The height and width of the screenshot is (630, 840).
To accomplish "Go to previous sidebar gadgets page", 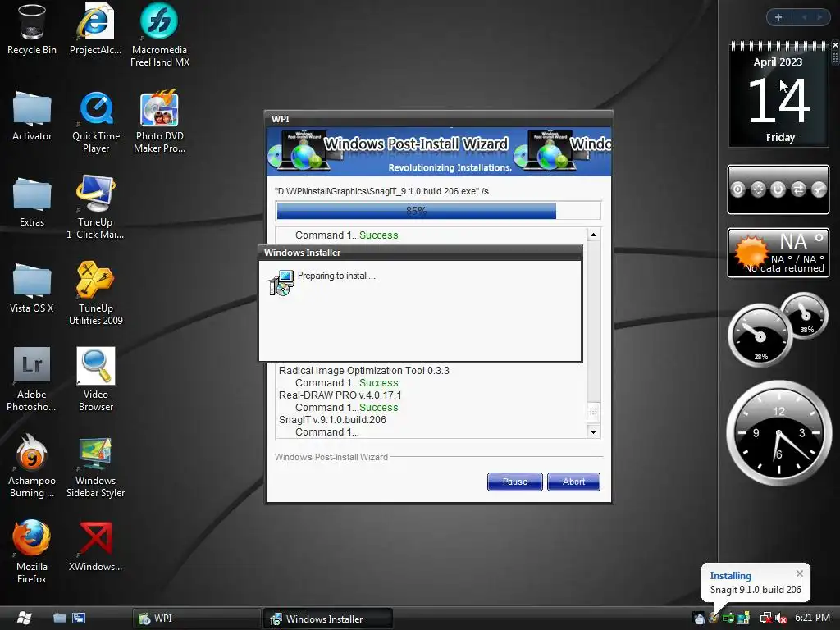I will coord(804,17).
